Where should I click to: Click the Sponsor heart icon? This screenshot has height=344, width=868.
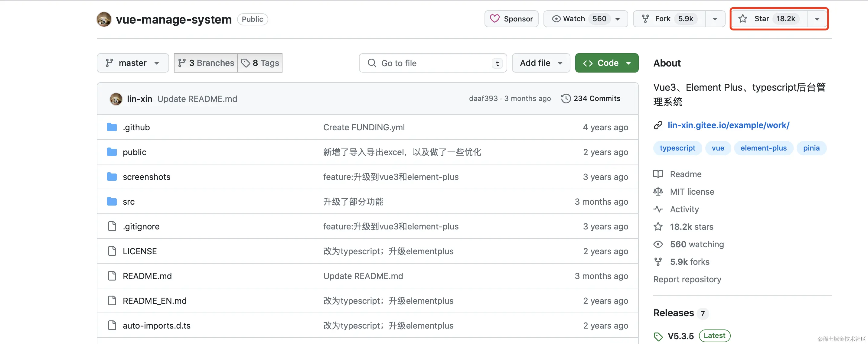click(x=494, y=18)
